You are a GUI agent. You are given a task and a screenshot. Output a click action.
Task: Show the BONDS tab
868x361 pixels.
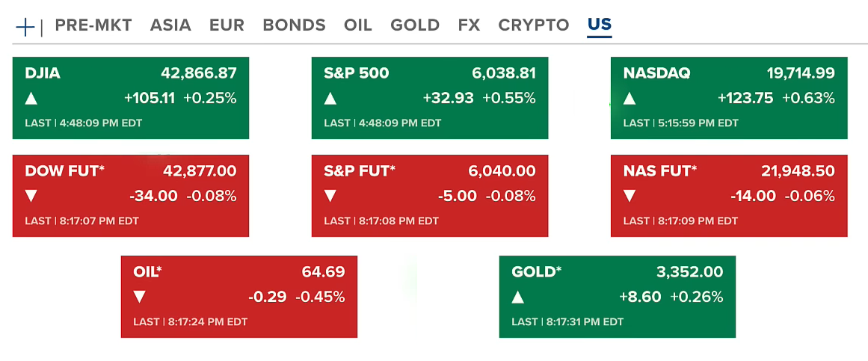pyautogui.click(x=294, y=25)
